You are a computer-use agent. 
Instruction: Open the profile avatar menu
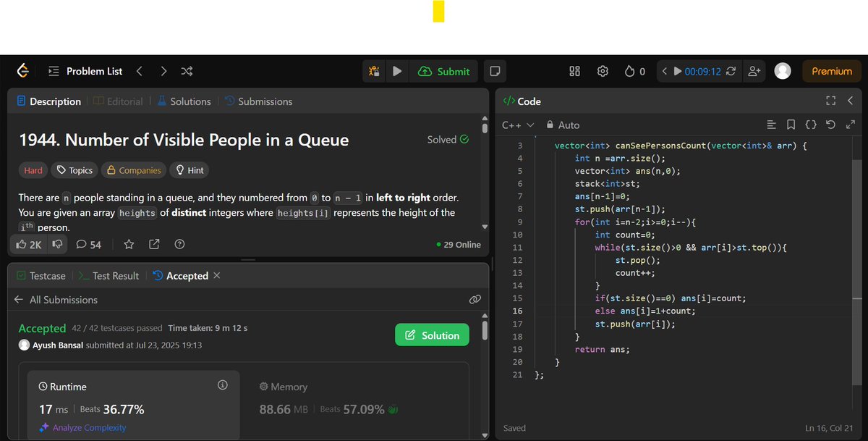(783, 71)
